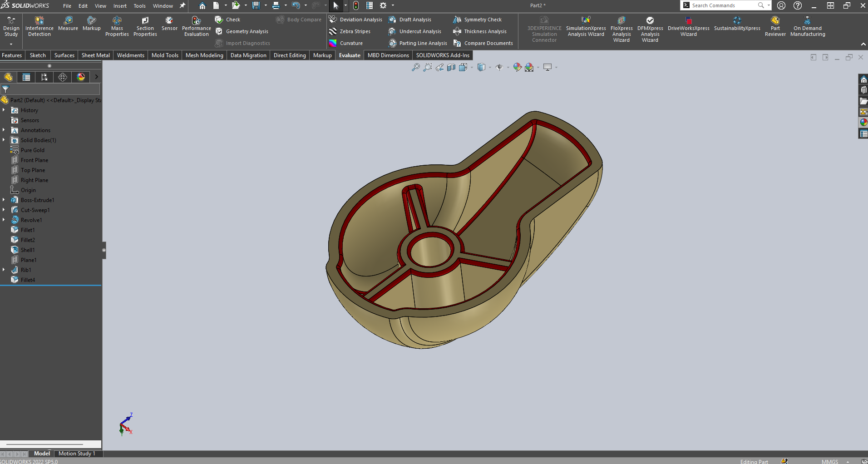Click Zoom to Fit icon in viewport toolbar

(x=416, y=67)
